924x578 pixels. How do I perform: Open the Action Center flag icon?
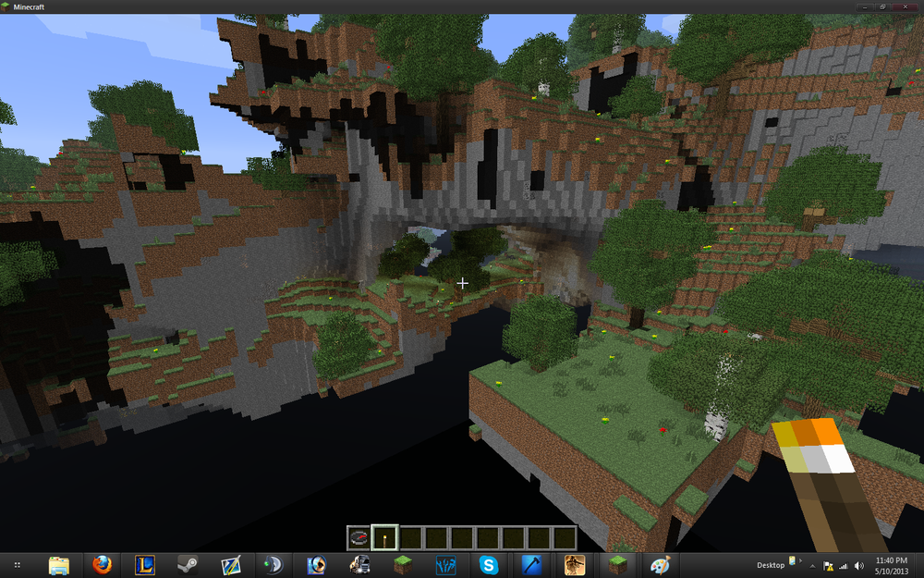[x=828, y=566]
